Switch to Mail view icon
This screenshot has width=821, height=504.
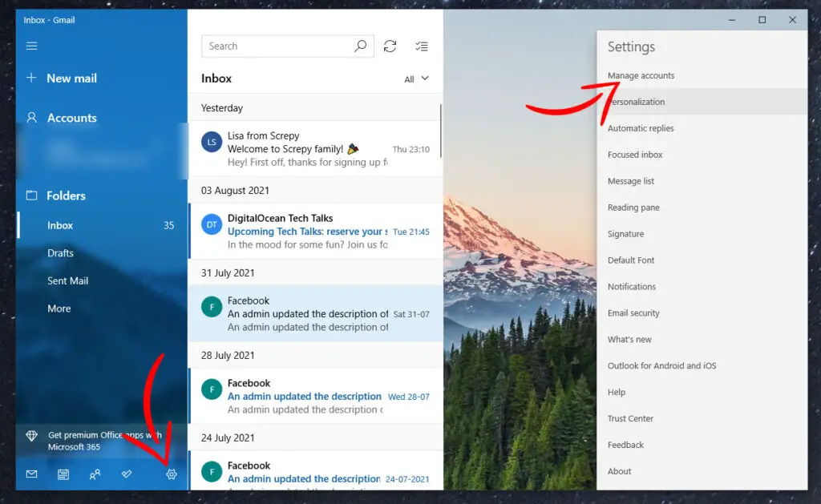pyautogui.click(x=32, y=474)
